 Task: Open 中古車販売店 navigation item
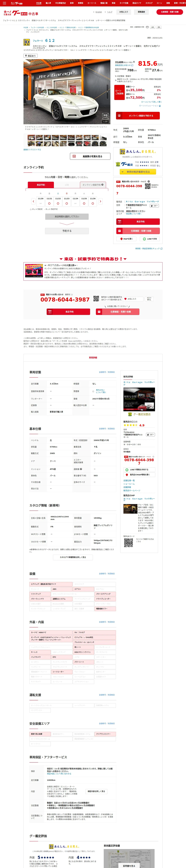click(x=60, y=3)
